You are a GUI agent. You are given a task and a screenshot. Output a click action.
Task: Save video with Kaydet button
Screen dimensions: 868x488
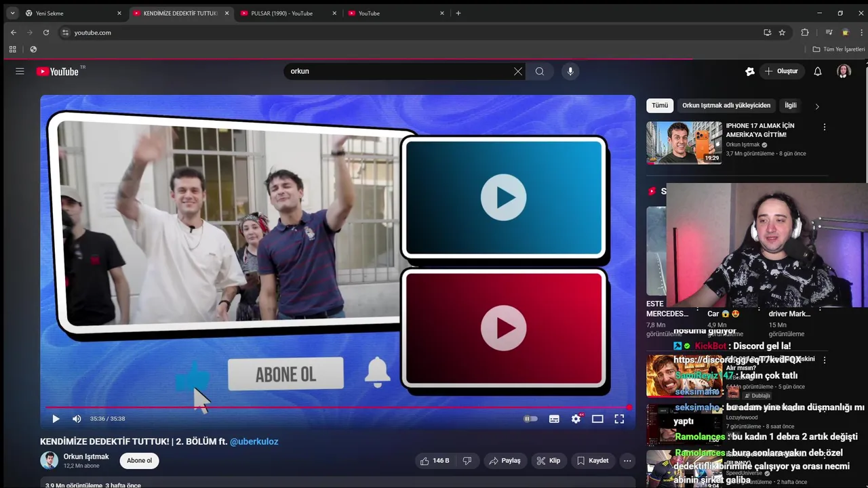[x=593, y=461]
